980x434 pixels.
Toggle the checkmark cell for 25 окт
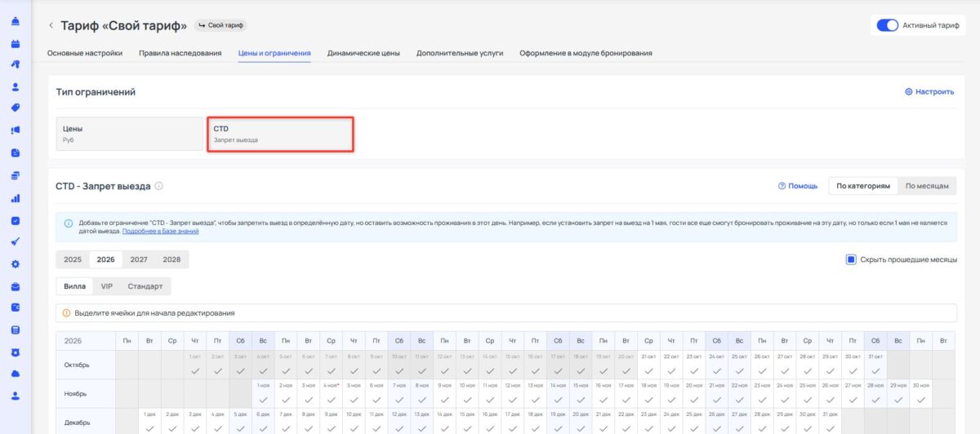click(739, 364)
